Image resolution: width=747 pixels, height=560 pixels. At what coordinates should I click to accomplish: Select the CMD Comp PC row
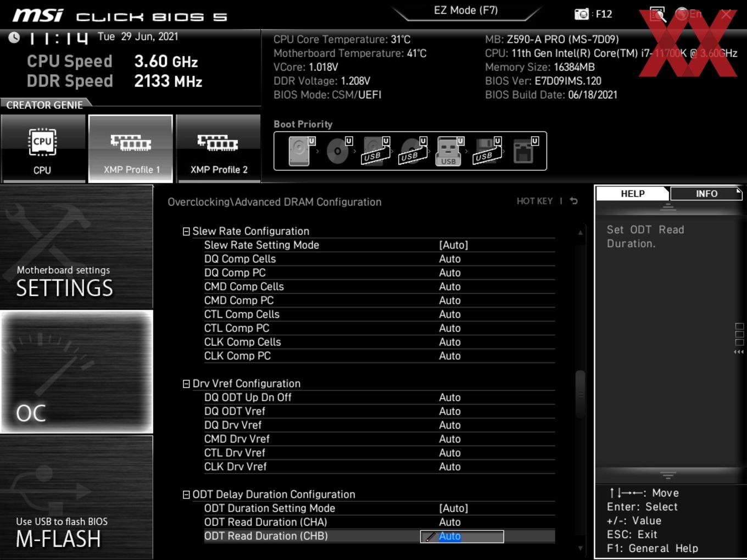(380, 300)
